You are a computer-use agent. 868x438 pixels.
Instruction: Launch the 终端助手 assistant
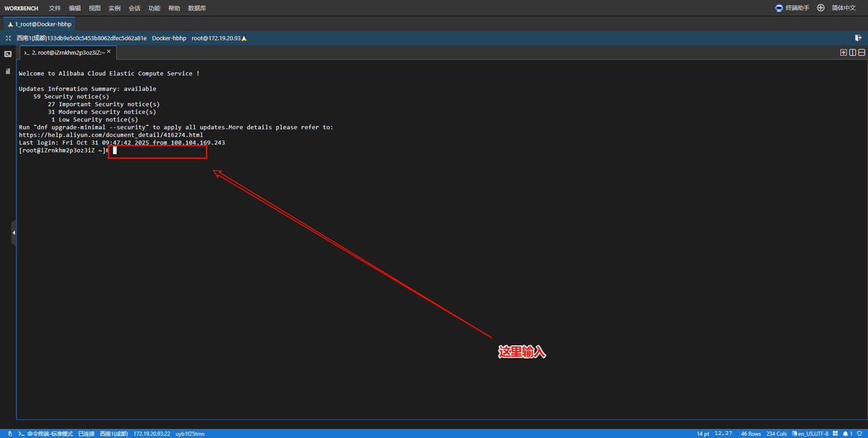[x=792, y=8]
